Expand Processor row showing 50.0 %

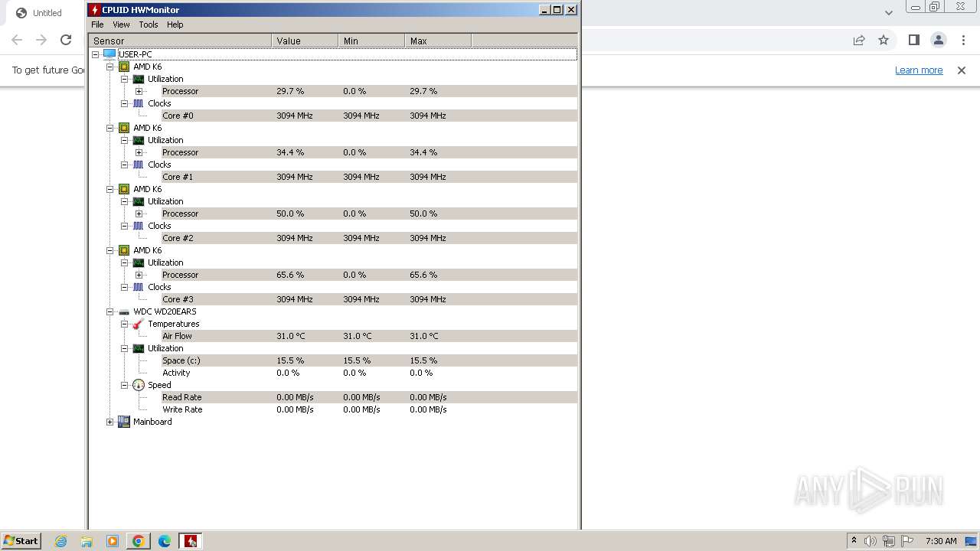139,214
